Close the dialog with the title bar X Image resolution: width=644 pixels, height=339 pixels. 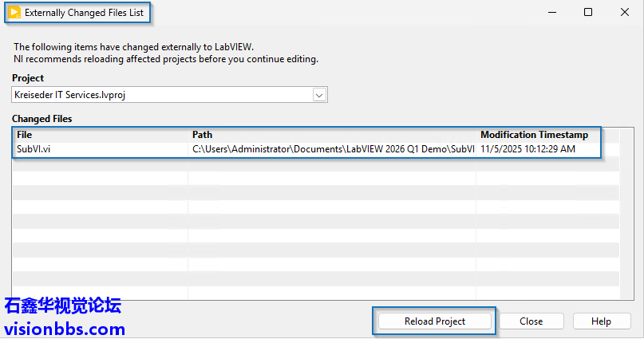tap(626, 13)
